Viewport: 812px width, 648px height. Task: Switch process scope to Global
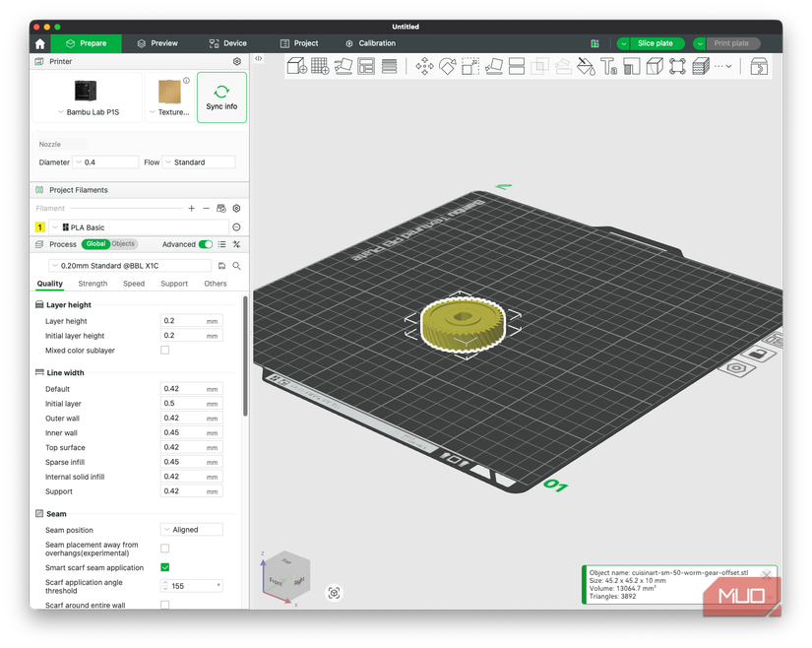pos(95,244)
